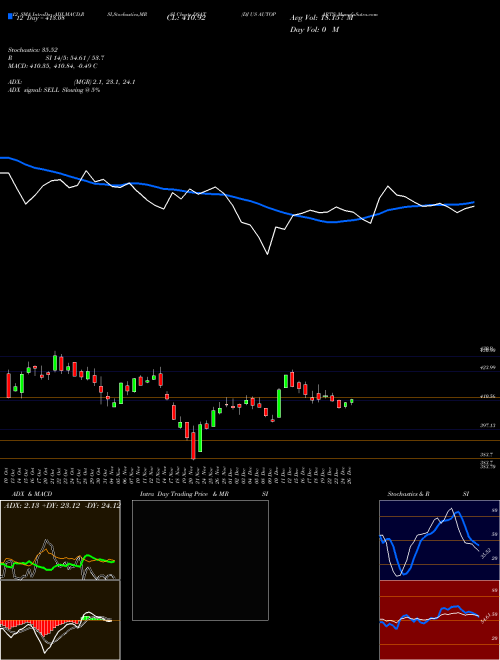Click the RSI 14/3 values line
The width and height of the screenshot is (500, 660).
pos(56,58)
